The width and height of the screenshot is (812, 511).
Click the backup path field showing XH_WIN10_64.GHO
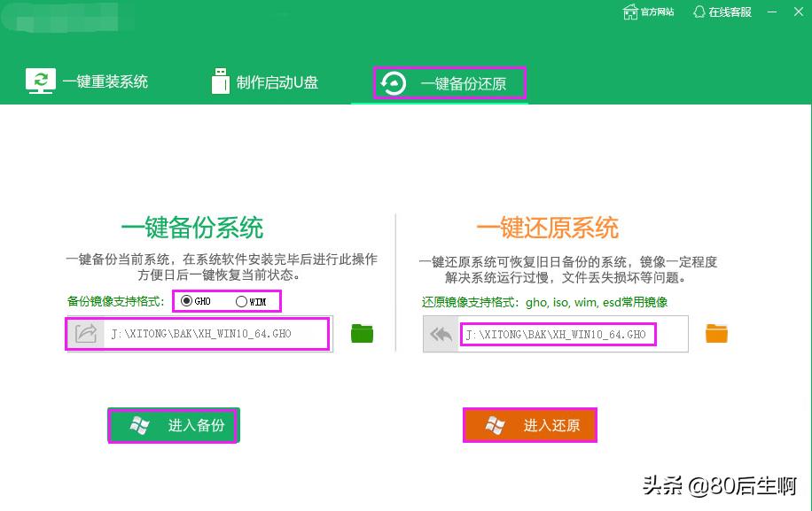coord(215,333)
